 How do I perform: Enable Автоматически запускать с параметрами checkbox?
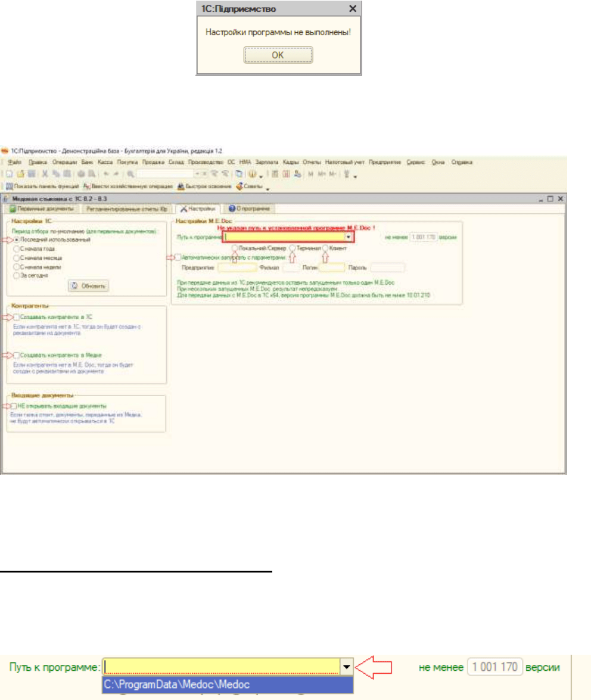click(178, 257)
